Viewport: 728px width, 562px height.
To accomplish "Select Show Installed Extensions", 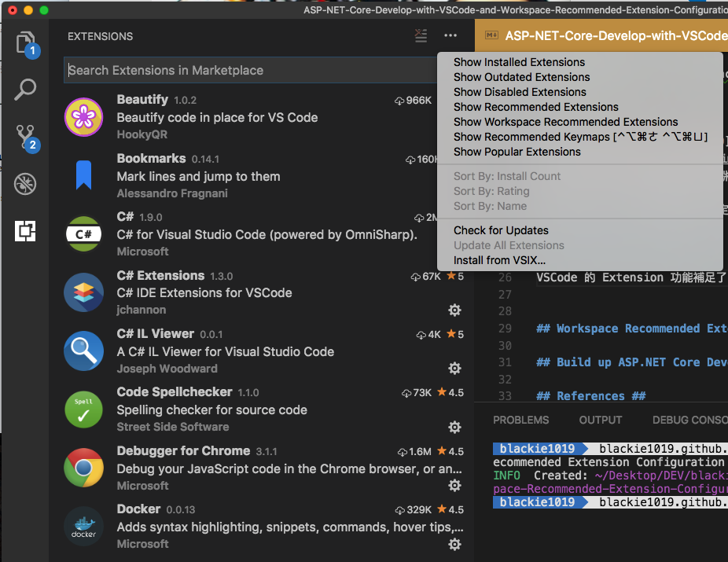I will click(519, 62).
